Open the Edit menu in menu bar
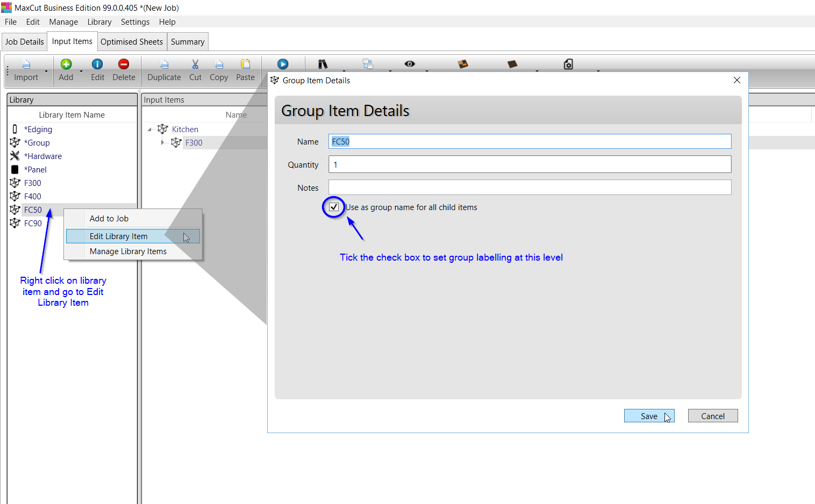The width and height of the screenshot is (815, 504). click(33, 22)
